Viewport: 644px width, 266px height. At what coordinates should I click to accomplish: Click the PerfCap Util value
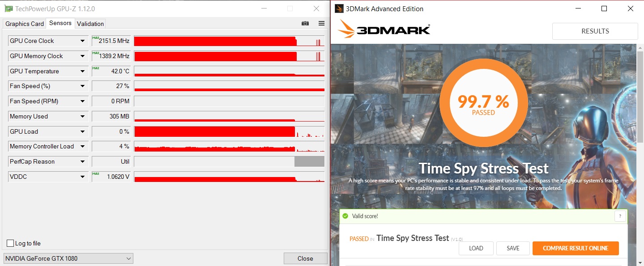pyautogui.click(x=111, y=161)
